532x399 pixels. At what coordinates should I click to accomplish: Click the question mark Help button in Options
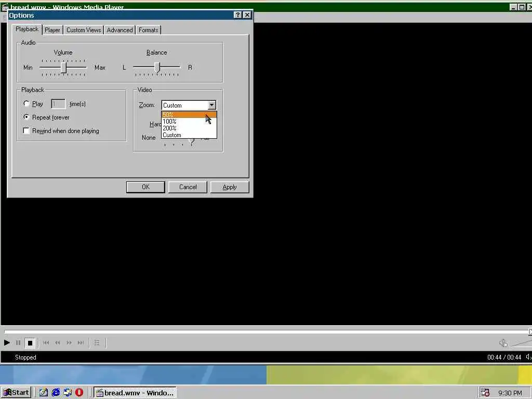pos(237,15)
